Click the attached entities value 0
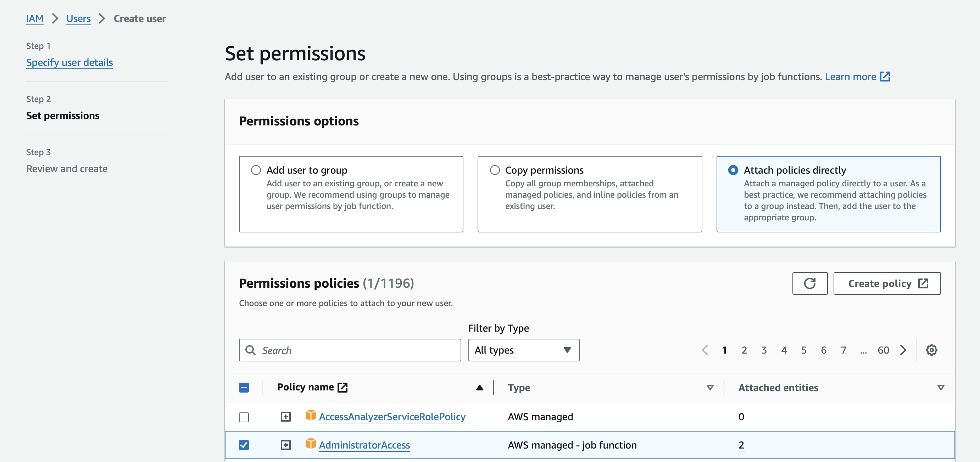Image resolution: width=980 pixels, height=462 pixels. pos(741,417)
